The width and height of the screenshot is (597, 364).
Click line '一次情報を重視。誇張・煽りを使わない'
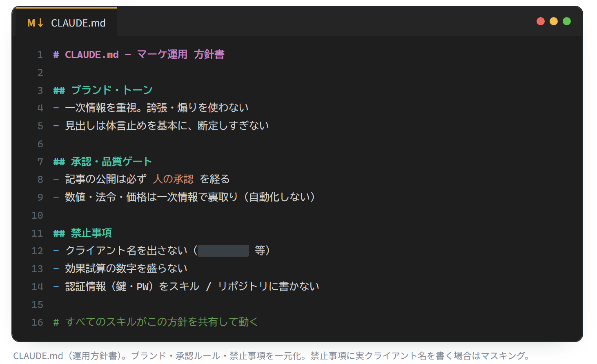pyautogui.click(x=157, y=108)
